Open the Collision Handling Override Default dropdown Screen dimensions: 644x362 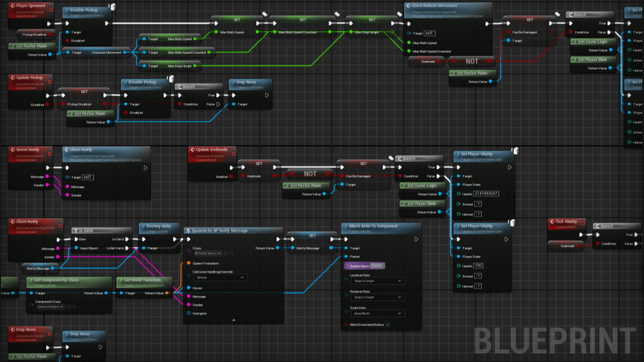(220, 278)
